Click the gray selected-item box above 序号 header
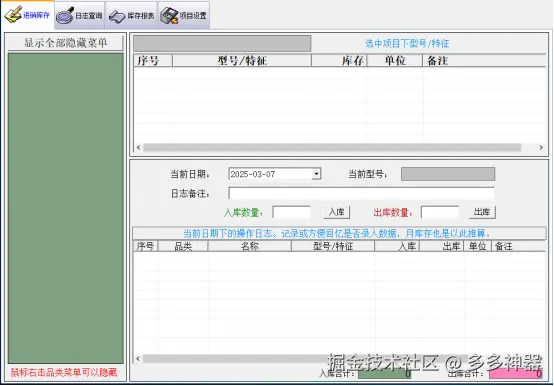The image size is (554, 386). point(222,43)
